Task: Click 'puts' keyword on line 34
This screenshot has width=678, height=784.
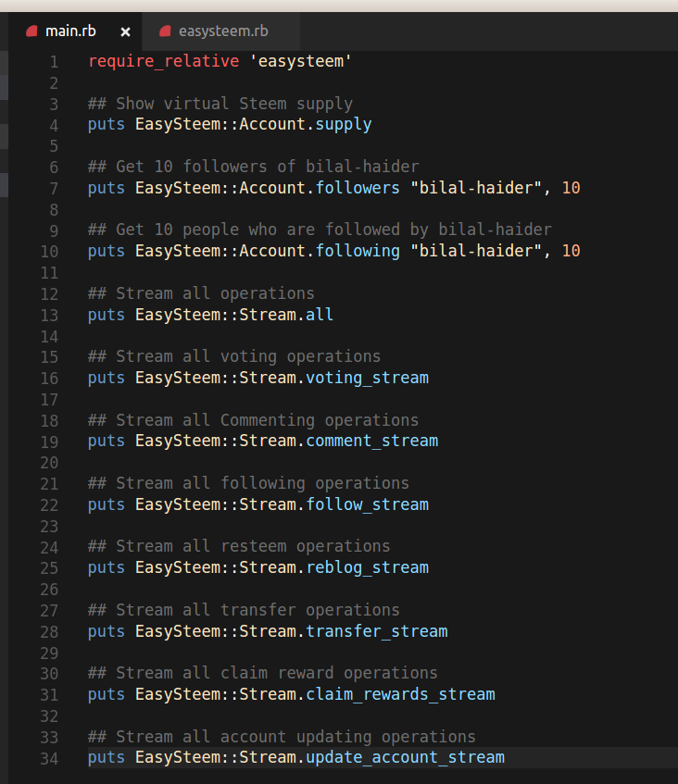Action: pyautogui.click(x=107, y=757)
